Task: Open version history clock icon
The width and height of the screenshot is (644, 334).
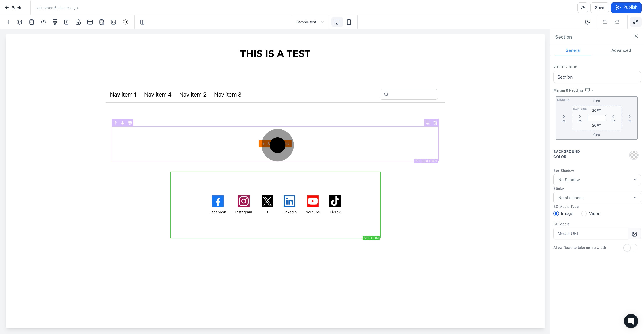Action: click(x=587, y=22)
